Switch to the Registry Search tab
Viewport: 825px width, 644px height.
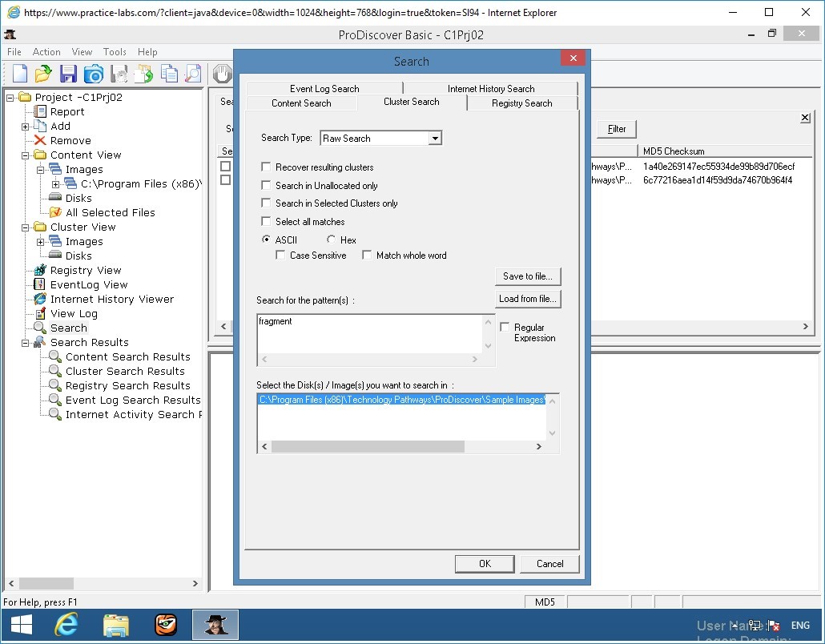click(522, 103)
